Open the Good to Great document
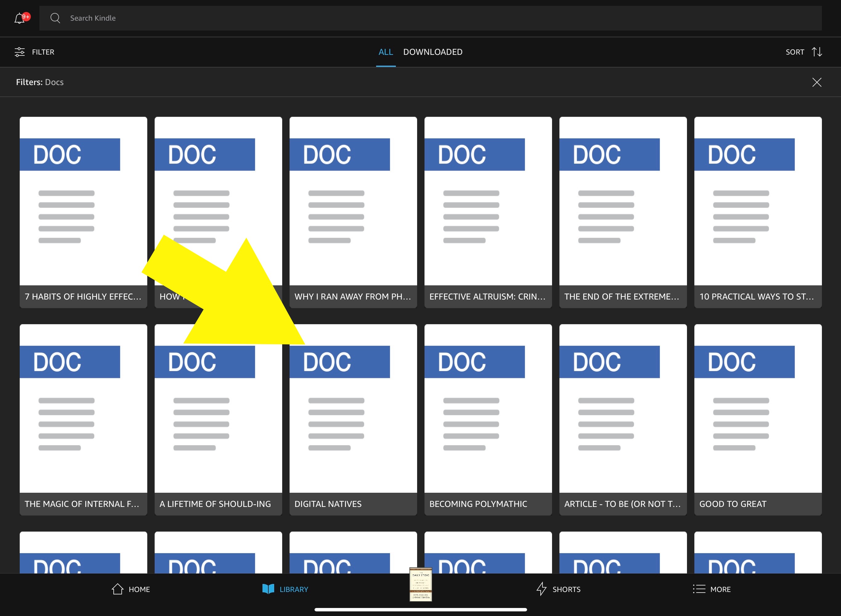 pyautogui.click(x=758, y=419)
